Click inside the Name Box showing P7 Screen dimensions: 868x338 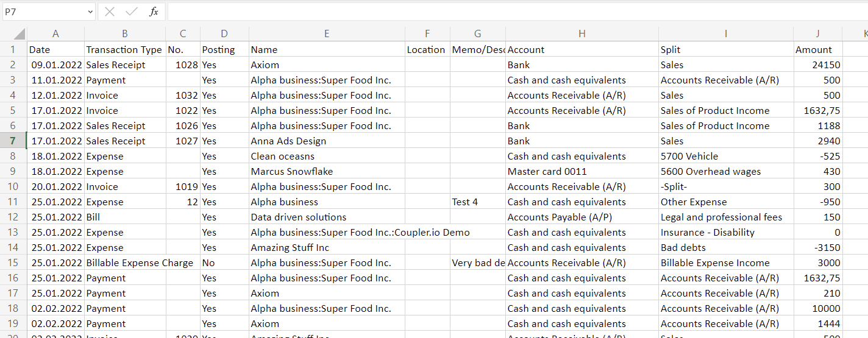(44, 12)
